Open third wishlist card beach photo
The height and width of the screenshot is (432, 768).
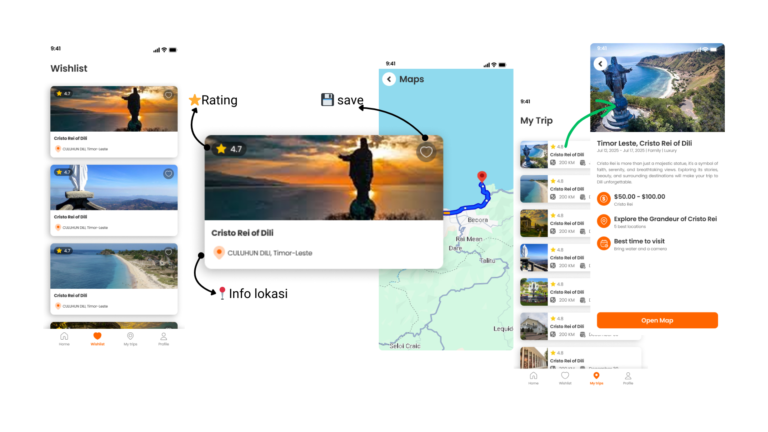coord(114,266)
